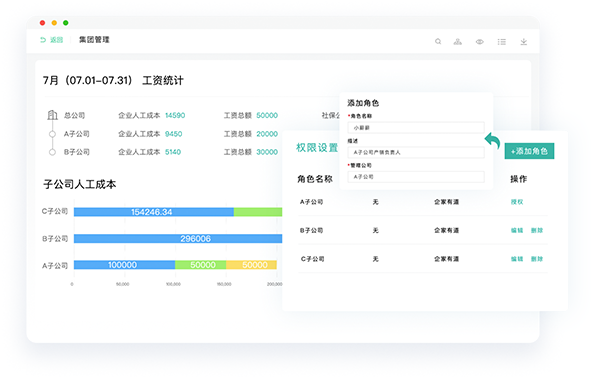Click 总公司 total salary value 50000
Screen dimensions: 596x379
coord(267,115)
